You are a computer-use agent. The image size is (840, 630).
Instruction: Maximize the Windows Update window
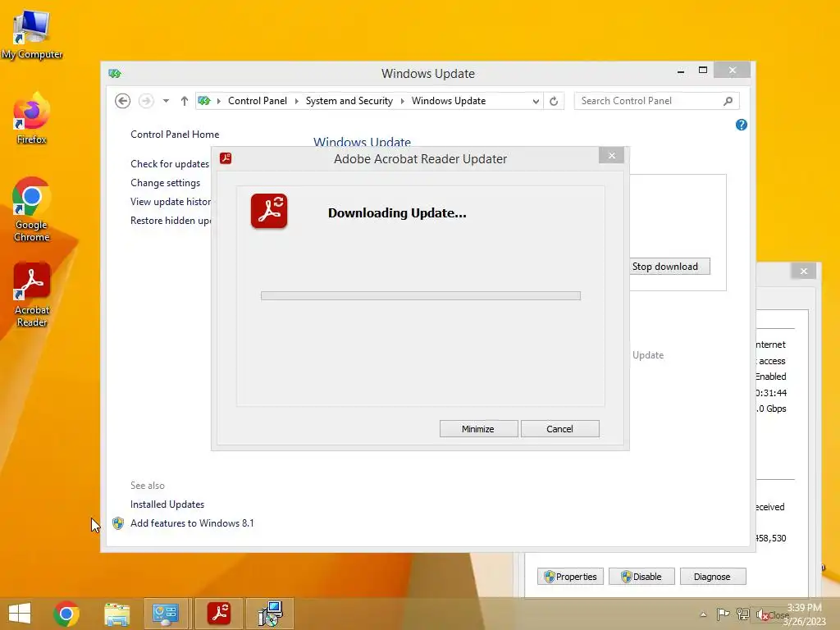pos(703,71)
